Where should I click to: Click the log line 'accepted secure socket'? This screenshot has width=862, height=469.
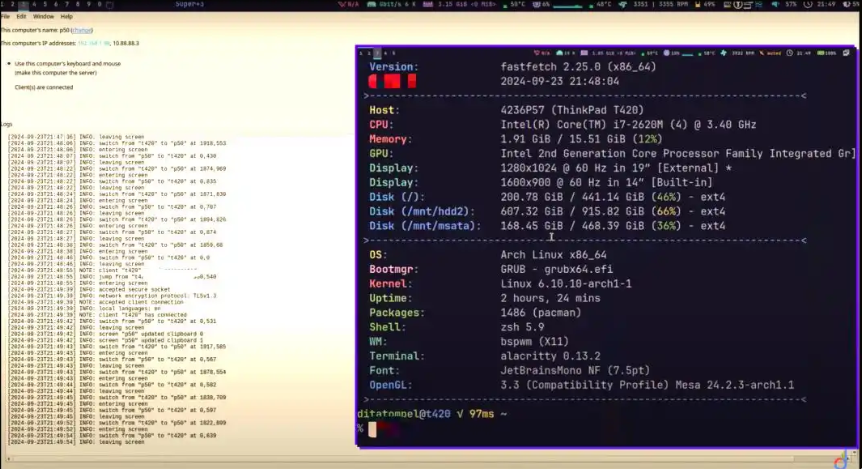[134, 290]
